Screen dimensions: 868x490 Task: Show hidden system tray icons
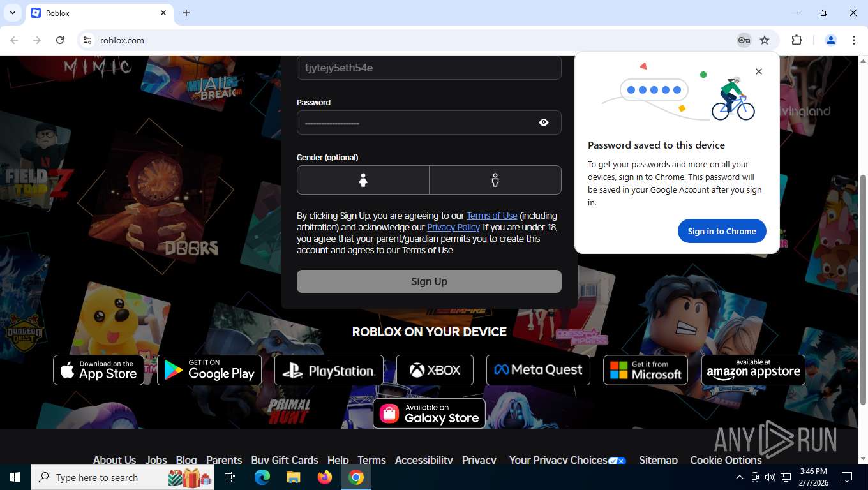(739, 477)
